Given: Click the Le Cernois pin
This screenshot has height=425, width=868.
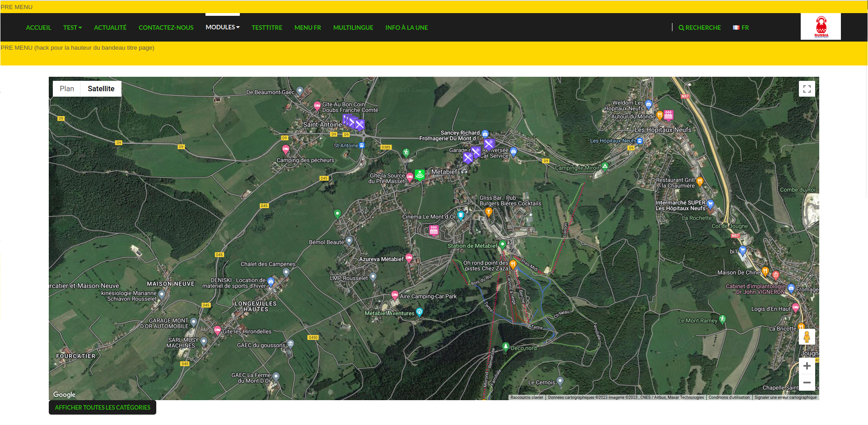Looking at the screenshot, I should (560, 381).
